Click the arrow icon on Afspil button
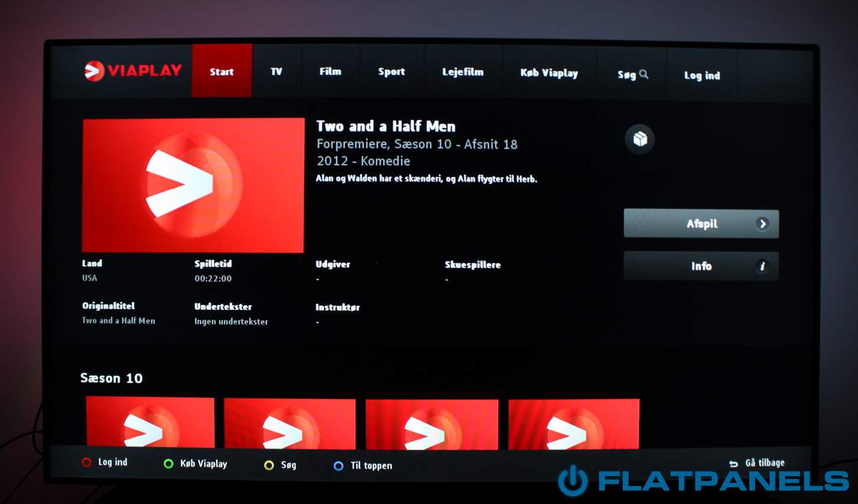858x504 pixels. click(763, 224)
